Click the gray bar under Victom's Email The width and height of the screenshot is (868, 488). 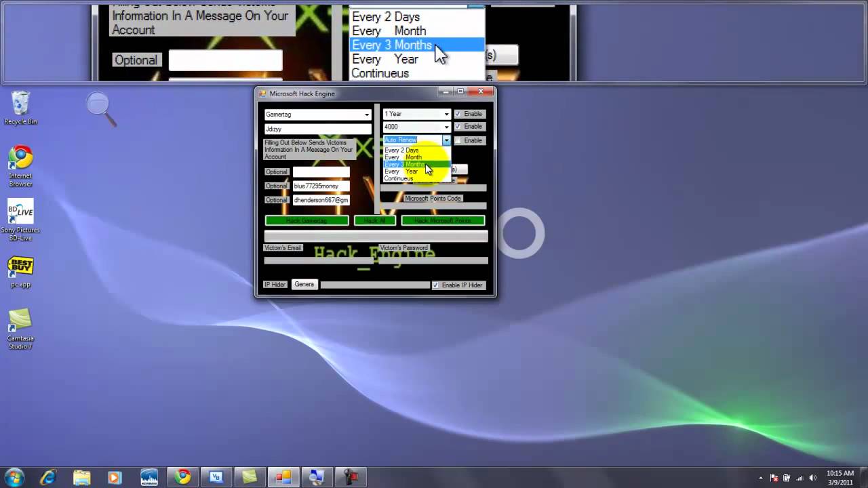(318, 260)
